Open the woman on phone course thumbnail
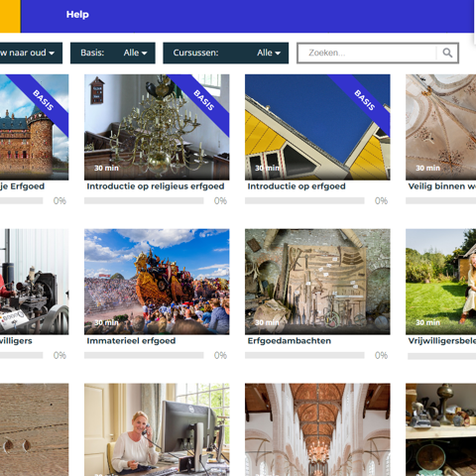 (157, 429)
